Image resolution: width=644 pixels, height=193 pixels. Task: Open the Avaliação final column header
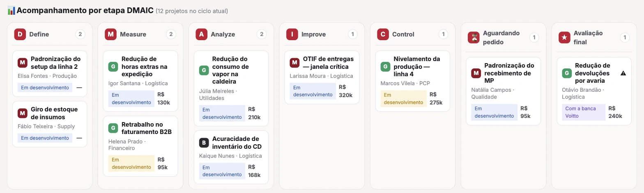coord(594,38)
